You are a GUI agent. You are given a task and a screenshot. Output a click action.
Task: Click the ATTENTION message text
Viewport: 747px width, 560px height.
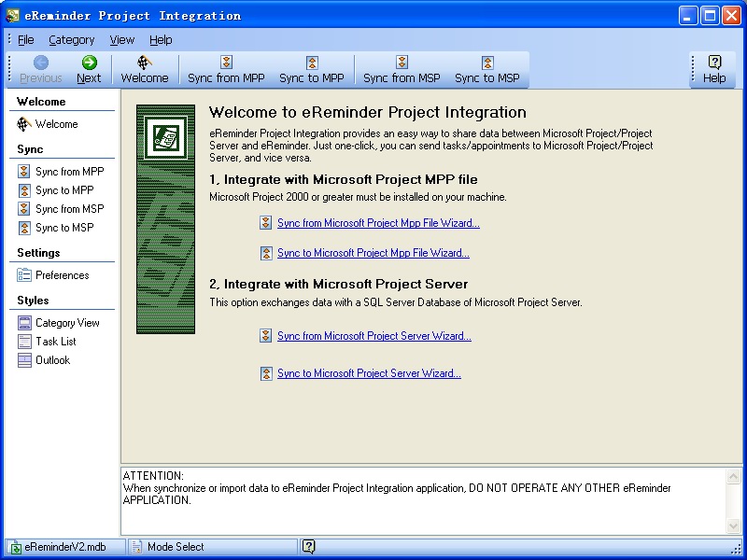point(397,488)
